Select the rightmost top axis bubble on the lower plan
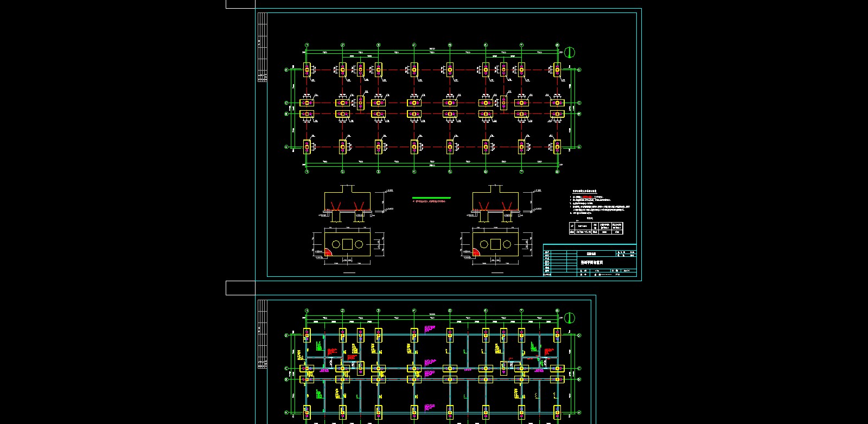The height and width of the screenshot is (424, 868). pyautogui.click(x=557, y=311)
